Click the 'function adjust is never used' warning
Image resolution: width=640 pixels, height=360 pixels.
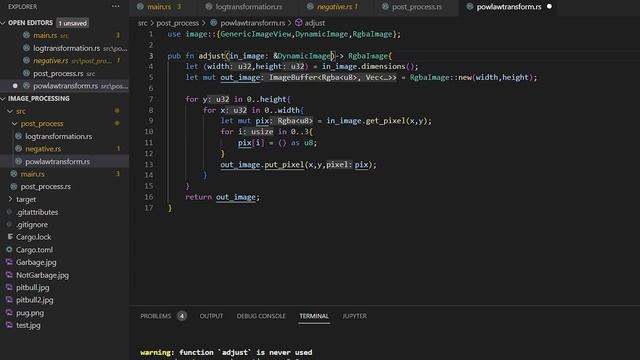click(x=226, y=352)
